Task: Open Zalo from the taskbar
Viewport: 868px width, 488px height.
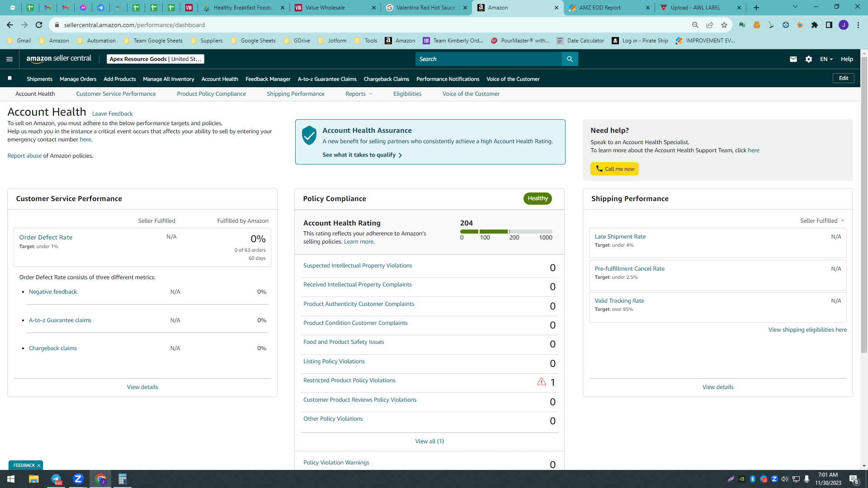Action: pyautogui.click(x=78, y=479)
